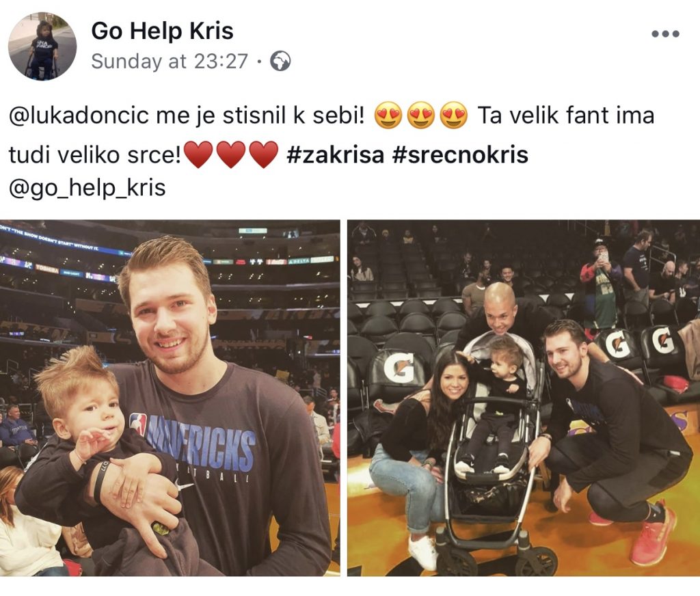
Task: Click the last heart-eyes emoji
Action: 454,116
